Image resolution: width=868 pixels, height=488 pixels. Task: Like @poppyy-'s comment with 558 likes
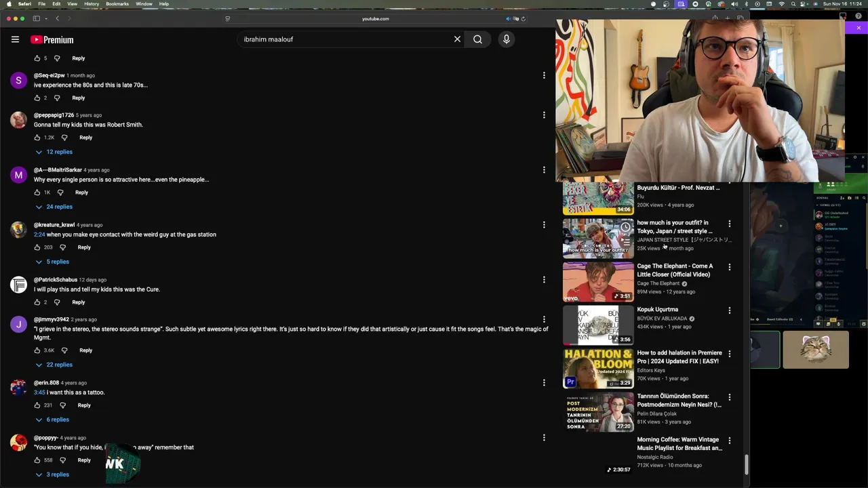coord(37,460)
